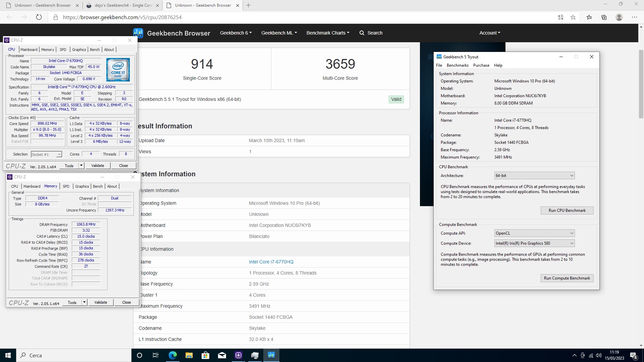Screen dimensions: 644x362
Task: Click the Intel Corporation NUC6i7KYB motherboard value on webpage
Action: [x=280, y=225]
